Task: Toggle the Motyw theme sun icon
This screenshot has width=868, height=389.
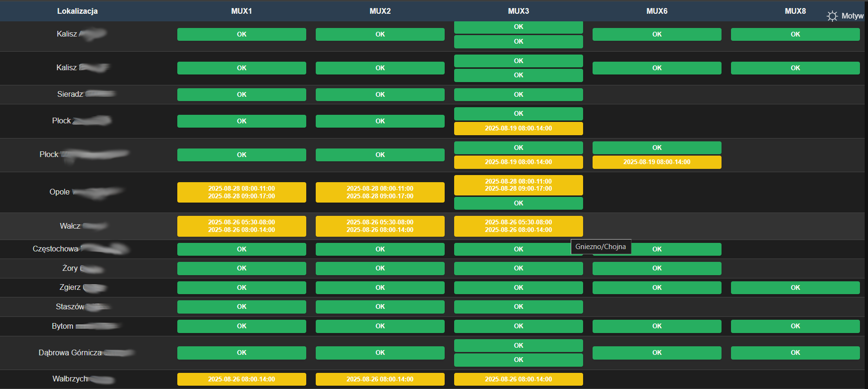Action: 832,16
